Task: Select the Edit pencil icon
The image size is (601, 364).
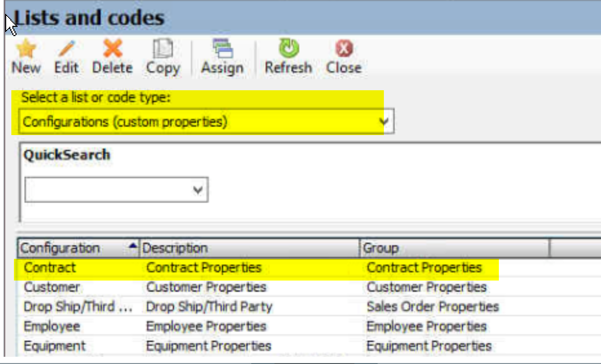Action: tap(67, 49)
